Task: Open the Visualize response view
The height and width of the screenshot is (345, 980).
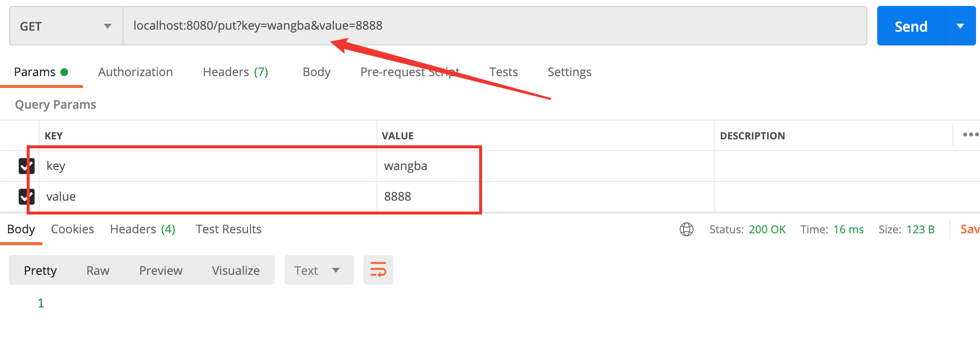Action: pyautogui.click(x=236, y=270)
